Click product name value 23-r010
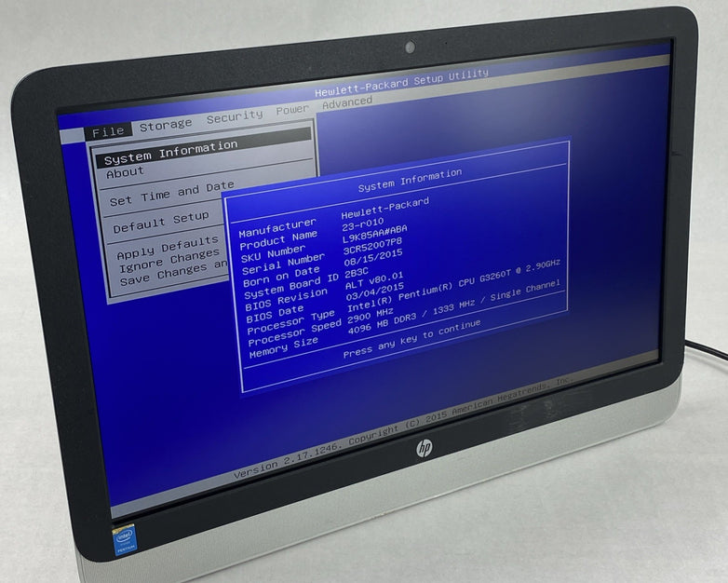The width and height of the screenshot is (728, 583). pyautogui.click(x=363, y=224)
